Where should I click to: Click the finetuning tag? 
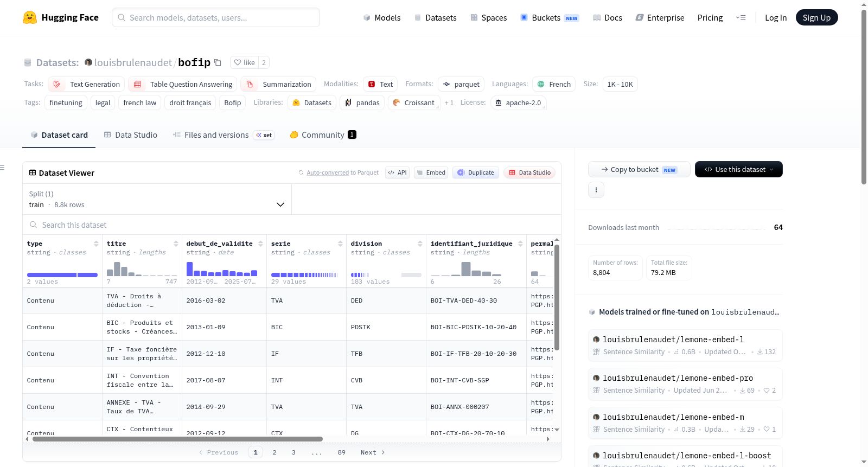[x=66, y=103]
